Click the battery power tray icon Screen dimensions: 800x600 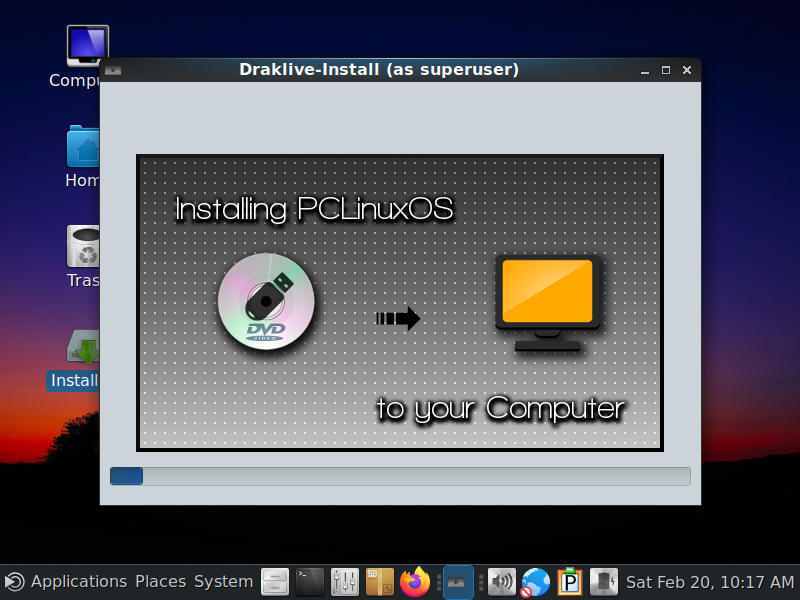click(x=604, y=582)
